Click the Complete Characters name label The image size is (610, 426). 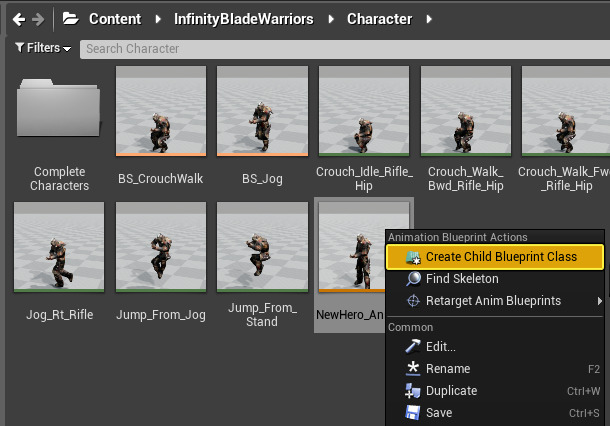pos(60,179)
